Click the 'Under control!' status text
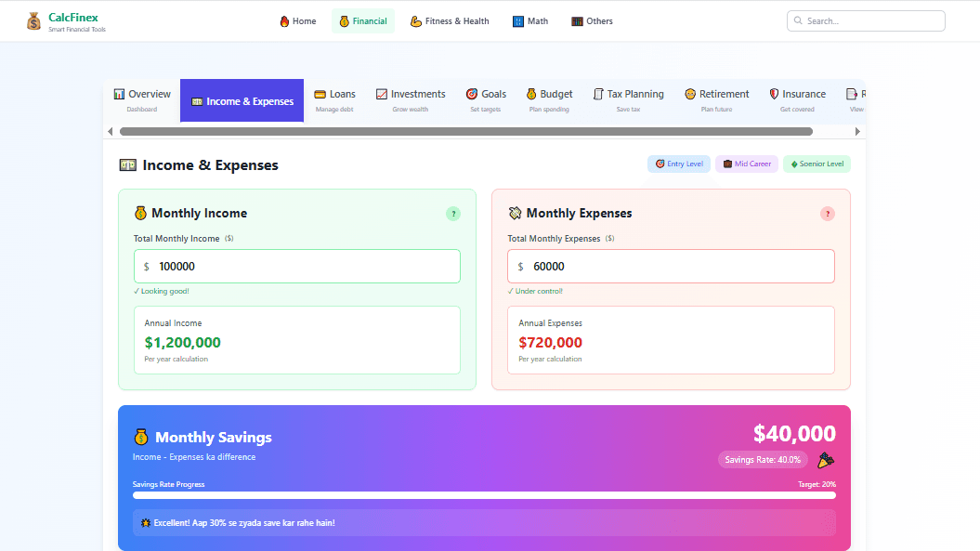Screen dimensions: 980x551 click(x=535, y=291)
